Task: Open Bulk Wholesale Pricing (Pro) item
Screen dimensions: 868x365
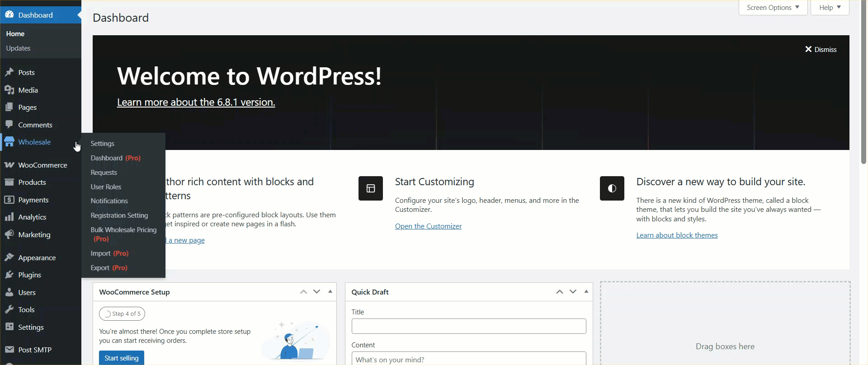Action: (123, 234)
